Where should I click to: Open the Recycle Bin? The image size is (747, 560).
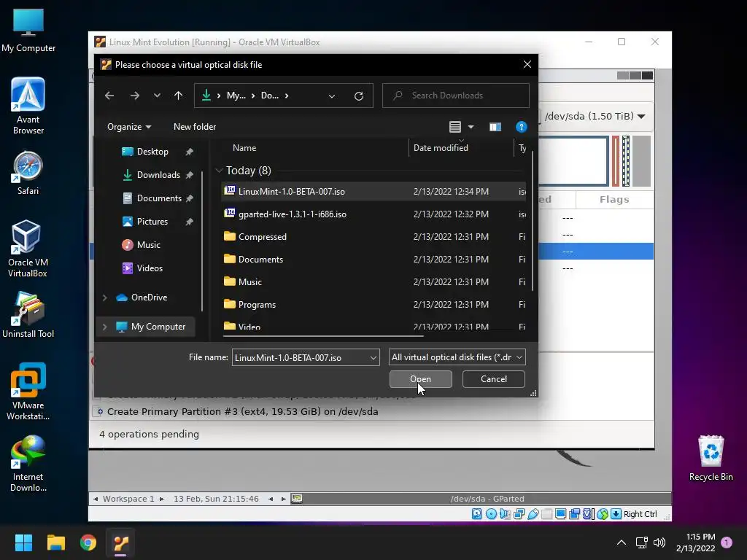(711, 458)
